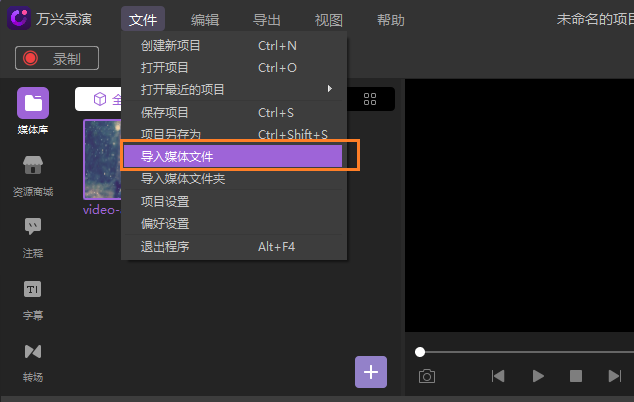This screenshot has width=634, height=402.
Task: Open the 媒体库 media library panel
Action: tap(33, 111)
